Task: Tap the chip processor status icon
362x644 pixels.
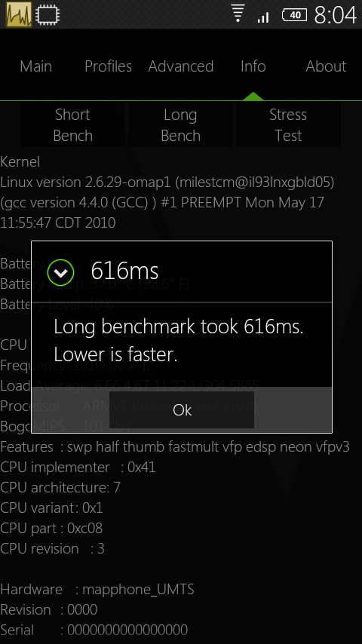Action: 48,15
